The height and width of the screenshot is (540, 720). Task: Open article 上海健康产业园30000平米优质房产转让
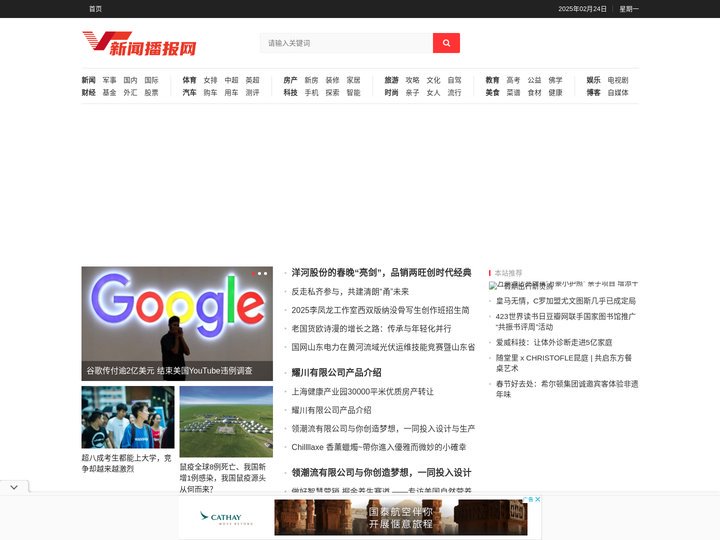tap(362, 392)
